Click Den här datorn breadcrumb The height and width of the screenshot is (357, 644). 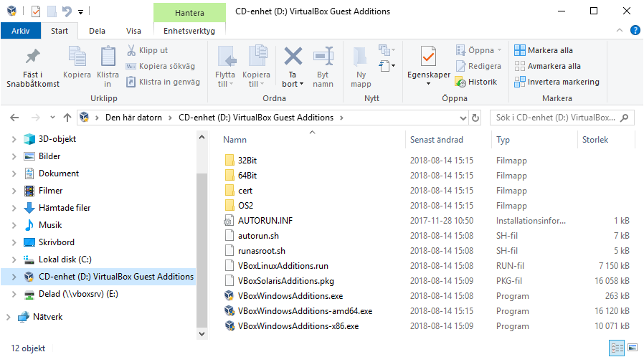click(x=133, y=118)
